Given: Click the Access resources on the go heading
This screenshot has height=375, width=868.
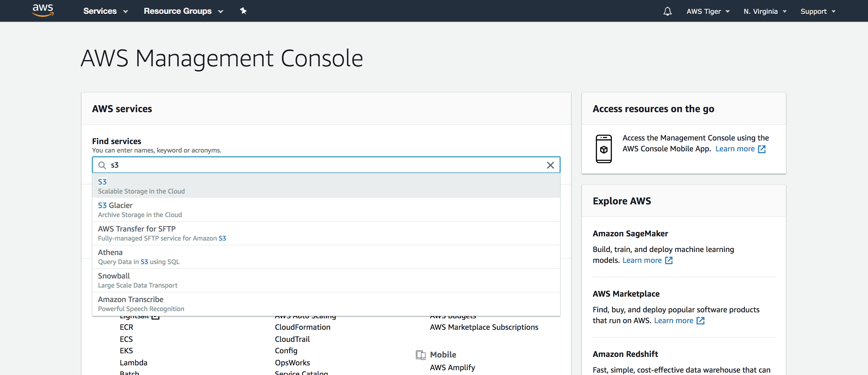Looking at the screenshot, I should (653, 109).
